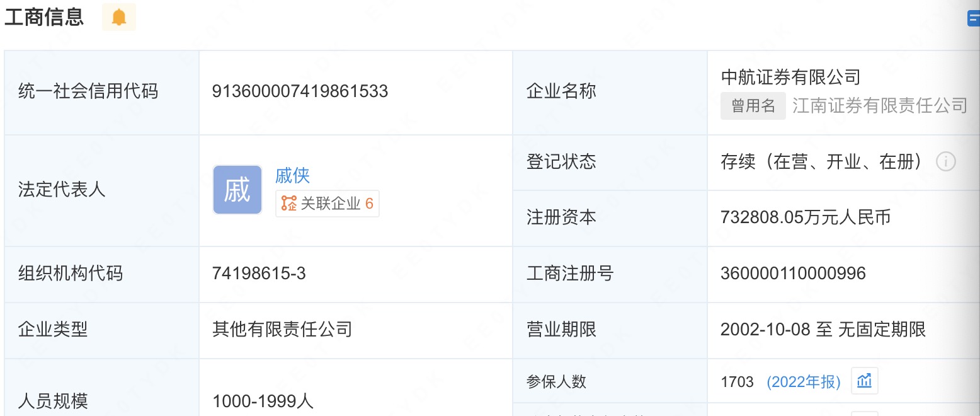The height and width of the screenshot is (416, 980).
Task: Click the 工商信息 section heading
Action: pyautogui.click(x=44, y=18)
